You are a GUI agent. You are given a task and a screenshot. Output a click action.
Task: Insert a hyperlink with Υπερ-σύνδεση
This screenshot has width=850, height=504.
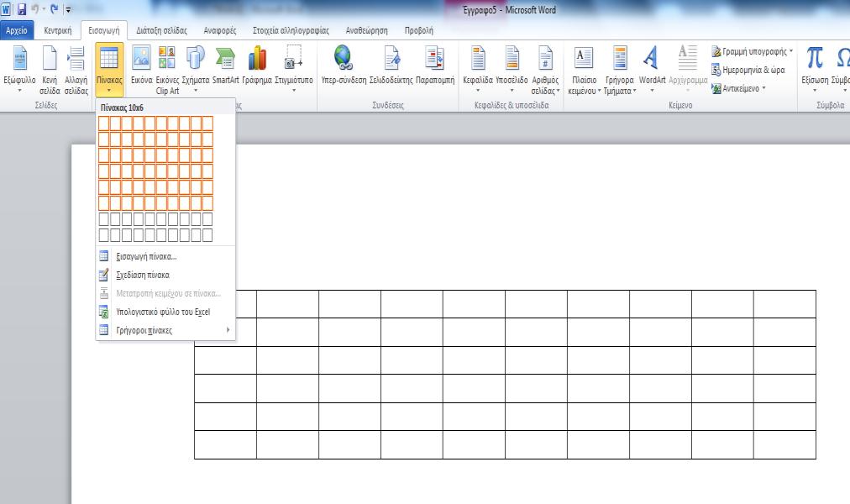(344, 65)
